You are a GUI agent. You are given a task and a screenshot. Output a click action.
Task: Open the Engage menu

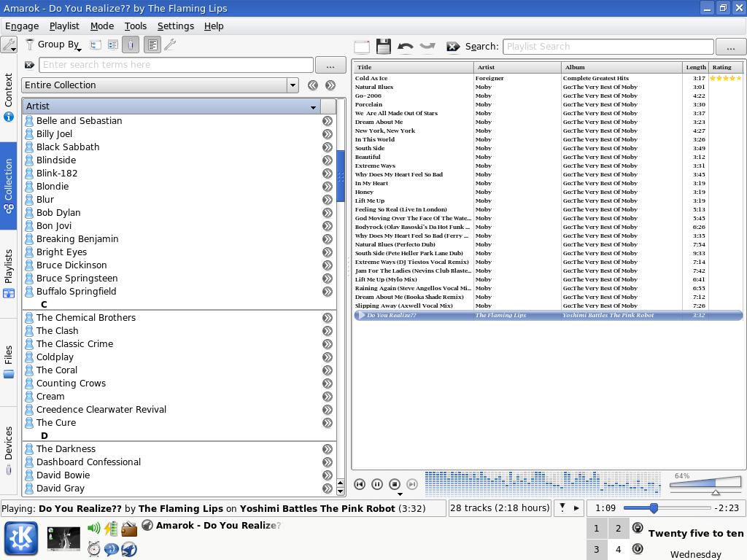coord(22,26)
